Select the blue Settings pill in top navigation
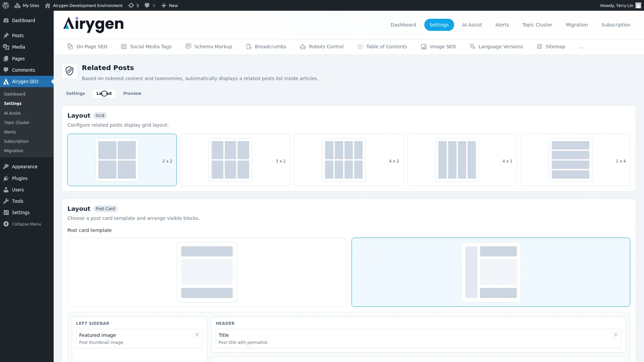This screenshot has width=644, height=362. pyautogui.click(x=439, y=25)
